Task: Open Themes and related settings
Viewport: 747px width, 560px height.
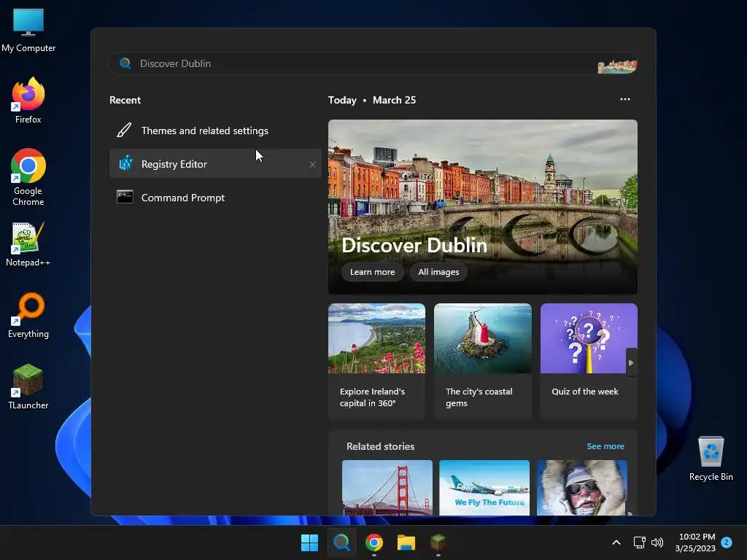Action: tap(215, 131)
